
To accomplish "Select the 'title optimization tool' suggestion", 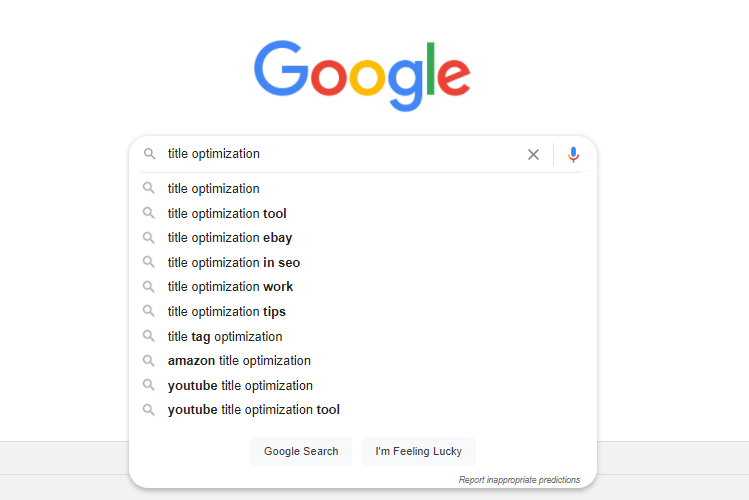I will [363, 213].
